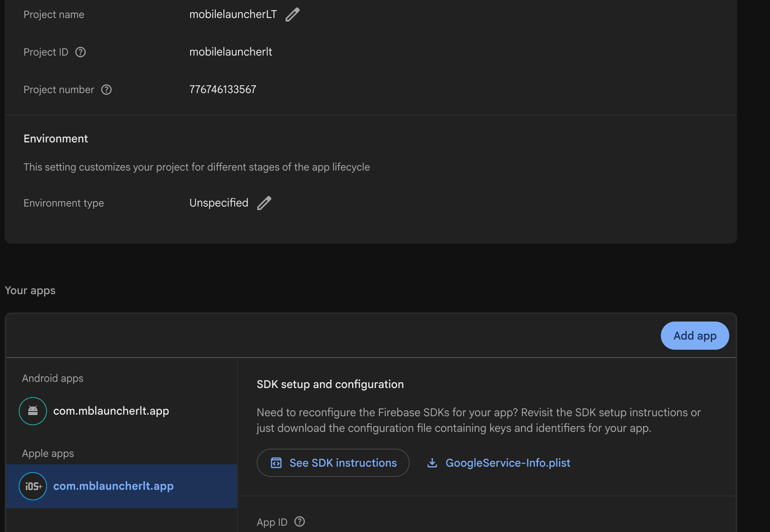Download GoogleService-Info.plist file
Screen dimensions: 770x532
click(x=498, y=463)
